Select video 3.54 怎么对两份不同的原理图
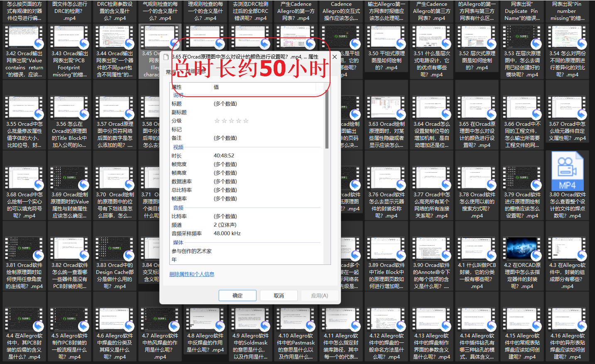 567,52
